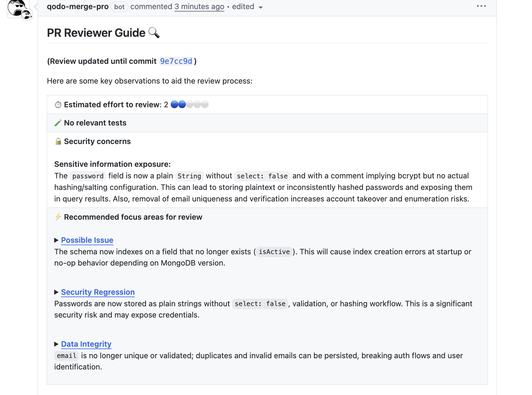
Task: Click the 3 minutes ago timestamp
Action: click(199, 7)
